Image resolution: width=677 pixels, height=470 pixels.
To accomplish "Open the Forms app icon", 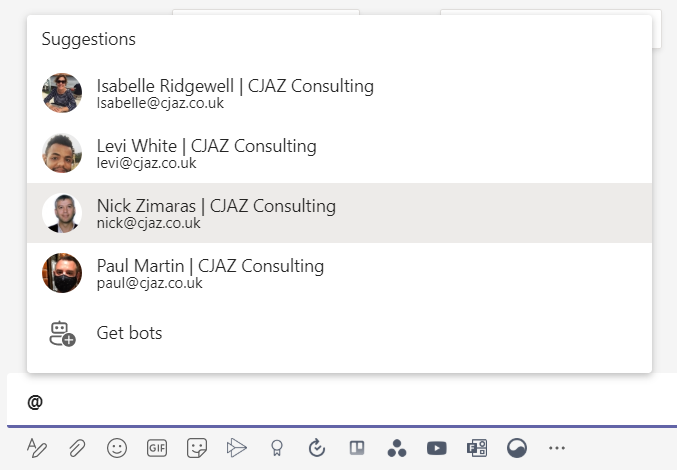I will tap(477, 448).
